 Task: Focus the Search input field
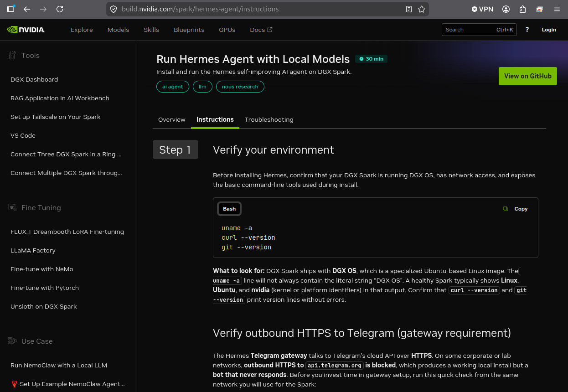(479, 30)
